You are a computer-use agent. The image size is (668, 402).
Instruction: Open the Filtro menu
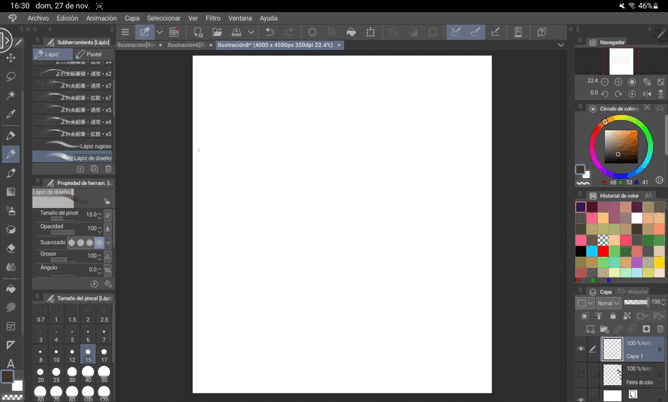(x=213, y=18)
